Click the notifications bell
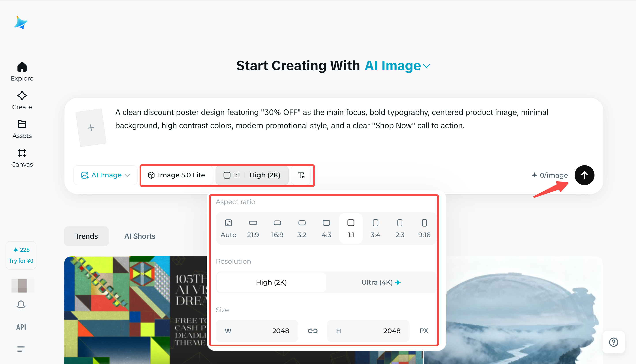The width and height of the screenshot is (636, 364). tap(21, 305)
